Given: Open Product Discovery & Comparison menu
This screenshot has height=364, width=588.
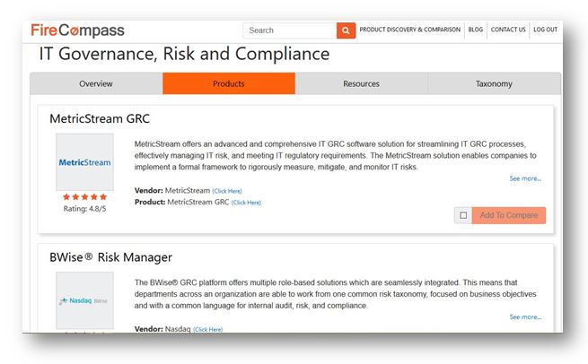Looking at the screenshot, I should 409,30.
